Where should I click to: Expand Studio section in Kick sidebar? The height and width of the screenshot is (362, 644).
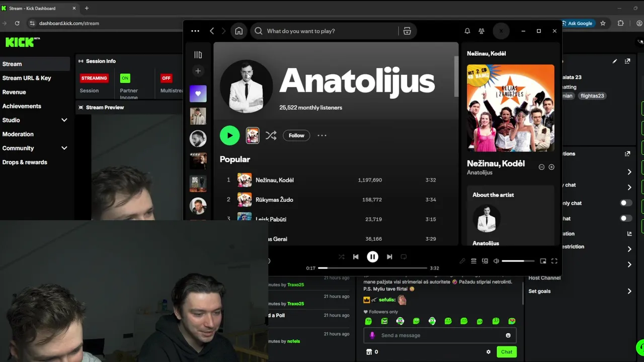(64, 120)
